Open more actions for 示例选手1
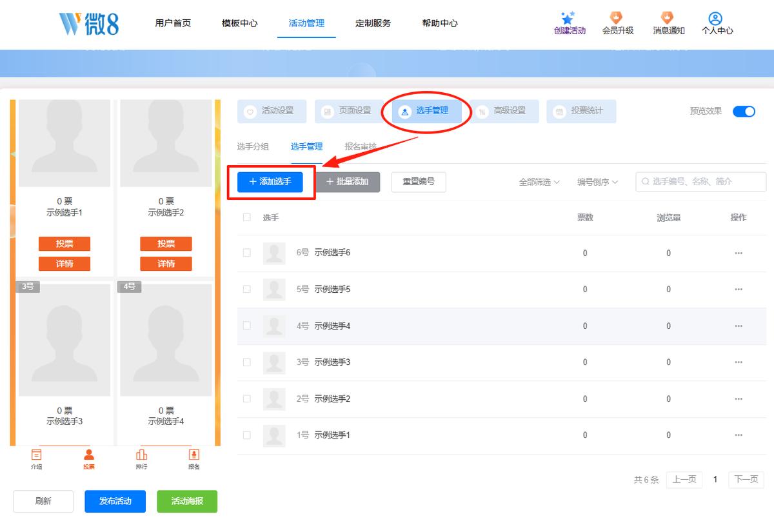The width and height of the screenshot is (774, 532). [x=739, y=435]
